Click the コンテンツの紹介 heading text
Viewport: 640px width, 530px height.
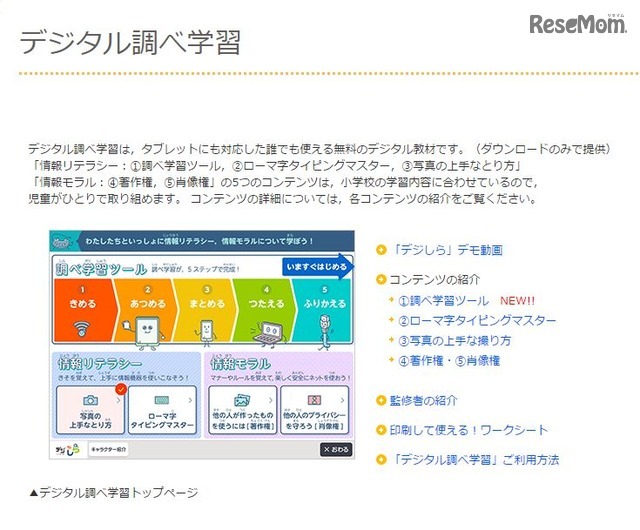(435, 280)
